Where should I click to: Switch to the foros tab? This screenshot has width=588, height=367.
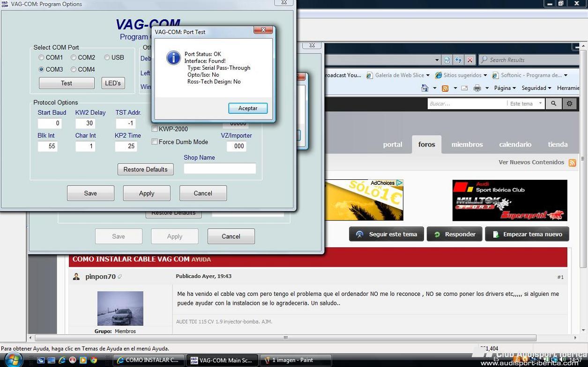click(427, 145)
